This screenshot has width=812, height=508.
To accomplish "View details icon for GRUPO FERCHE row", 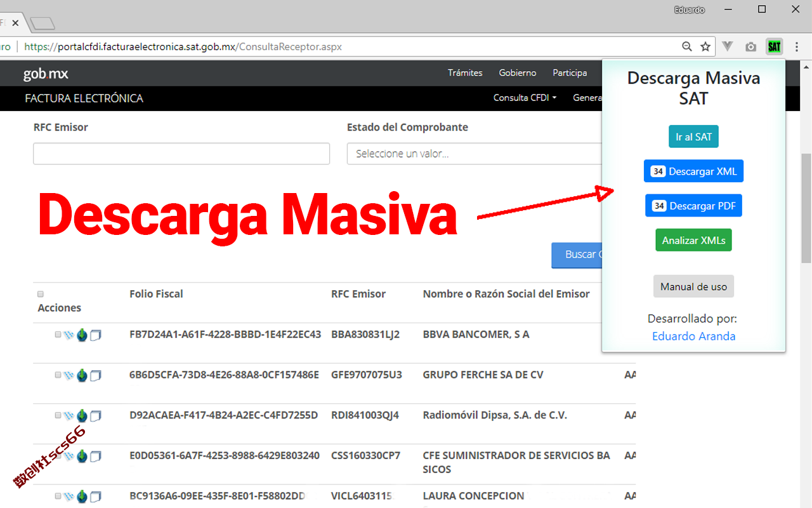I will (69, 375).
